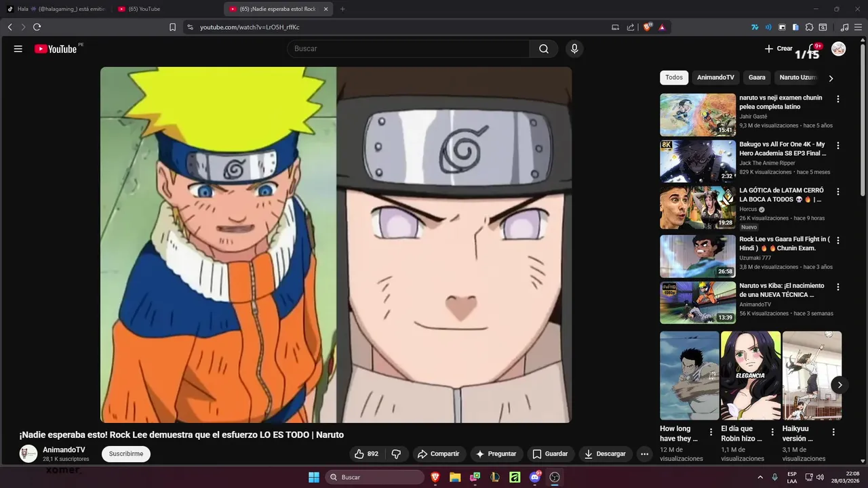Open the Windows Start menu
This screenshot has width=868, height=488.
[x=314, y=477]
